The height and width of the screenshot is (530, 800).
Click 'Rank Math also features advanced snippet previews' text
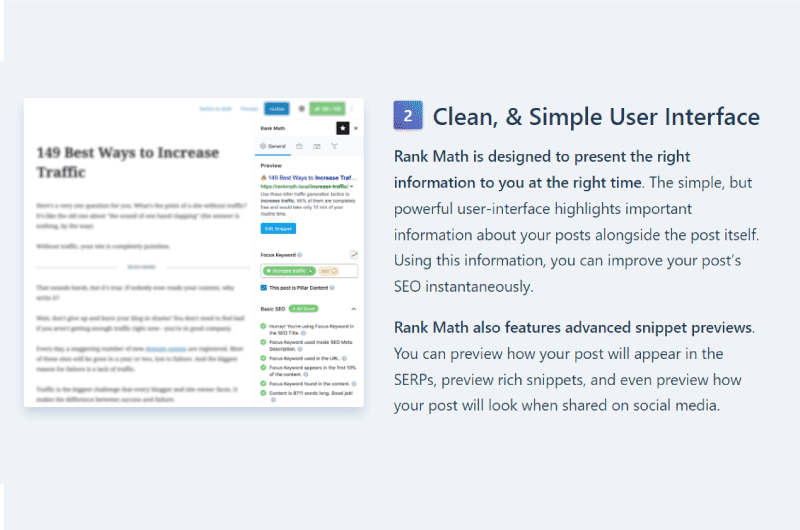573,327
